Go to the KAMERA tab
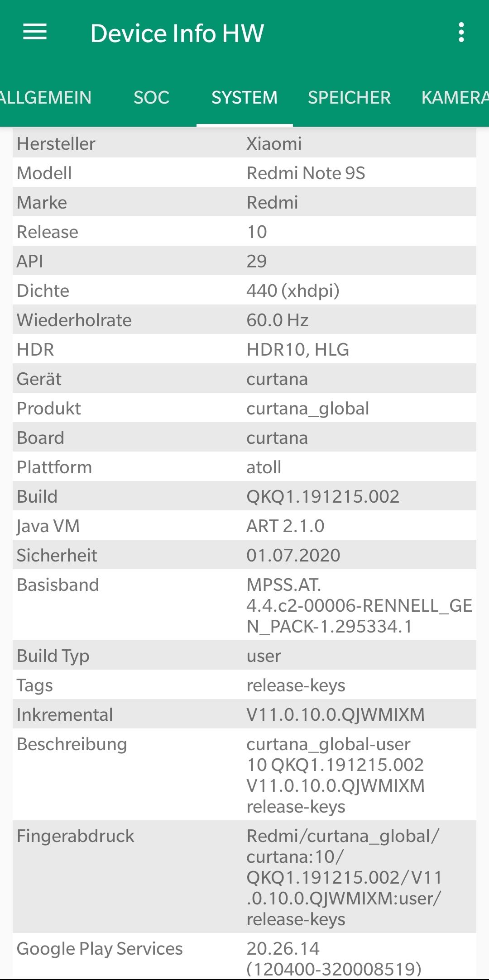The width and height of the screenshot is (489, 980). click(x=455, y=98)
